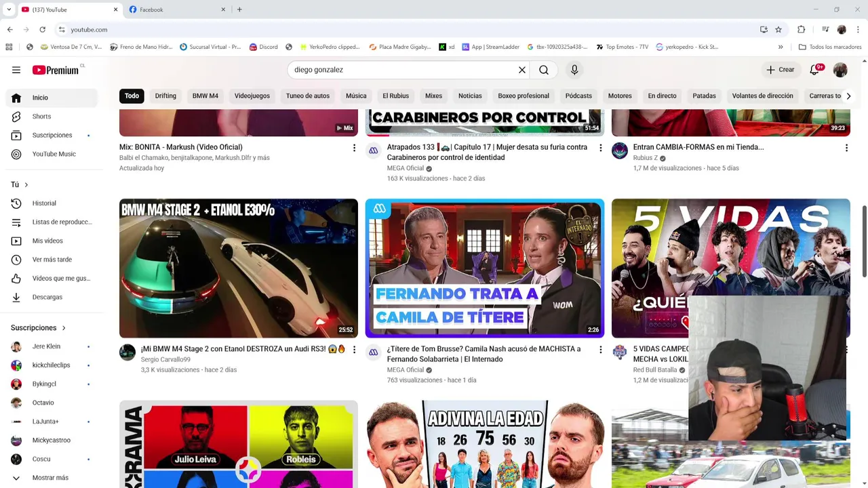Open the Adivina la edad thumbnail
The width and height of the screenshot is (868, 488).
click(485, 444)
